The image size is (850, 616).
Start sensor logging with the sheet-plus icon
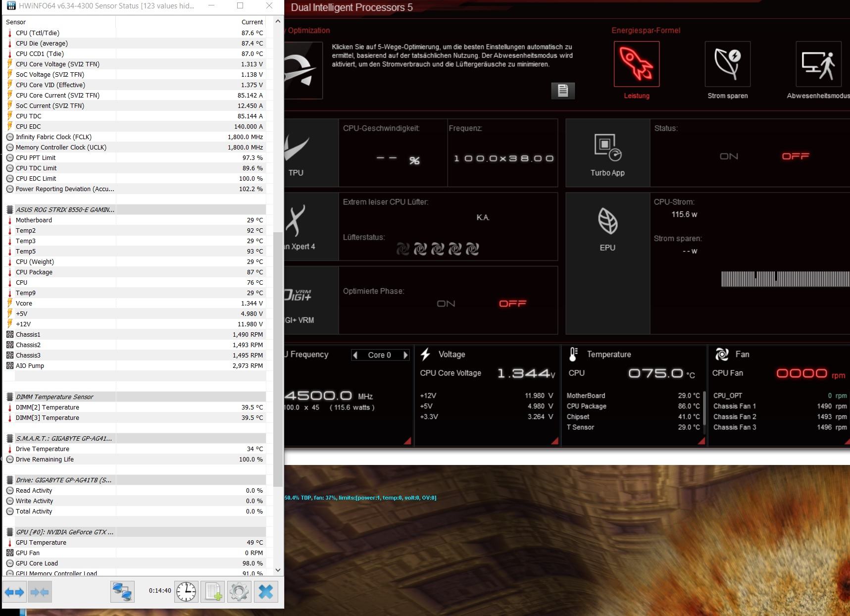tap(213, 592)
